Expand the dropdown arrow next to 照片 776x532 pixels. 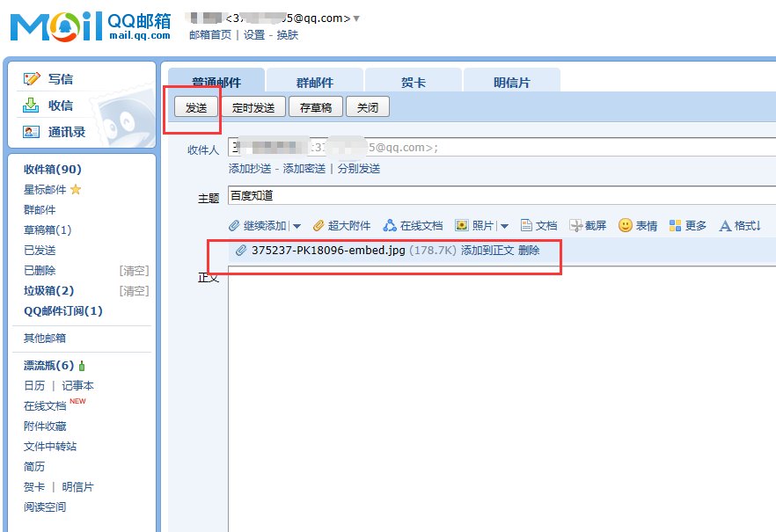coord(503,224)
